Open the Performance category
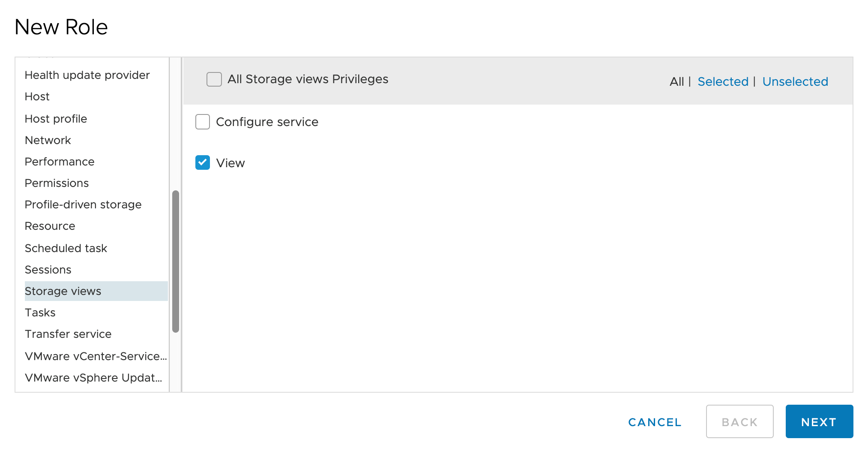868x457 pixels. point(60,162)
